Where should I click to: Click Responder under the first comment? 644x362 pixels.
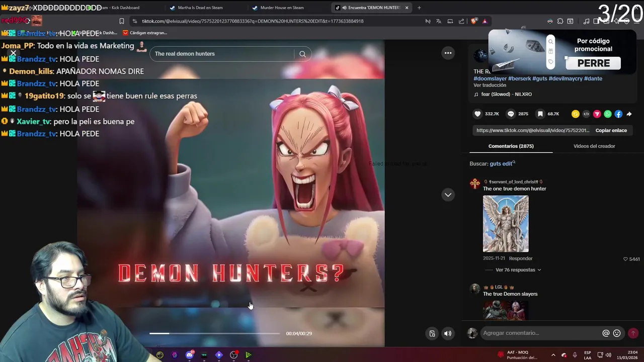[521, 258]
